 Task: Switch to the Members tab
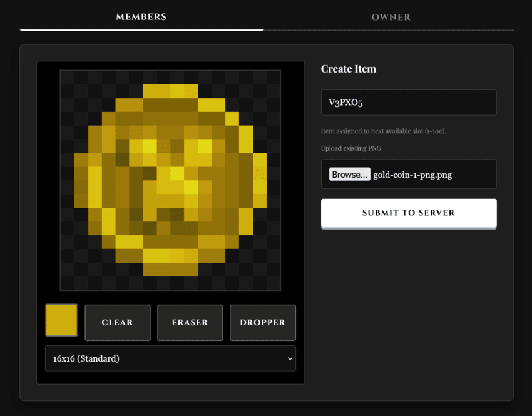coord(141,17)
